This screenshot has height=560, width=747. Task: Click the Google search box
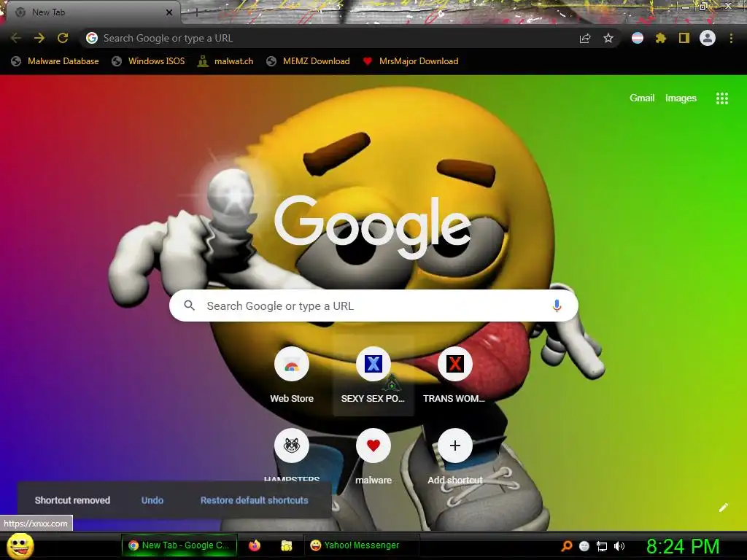[x=373, y=306]
